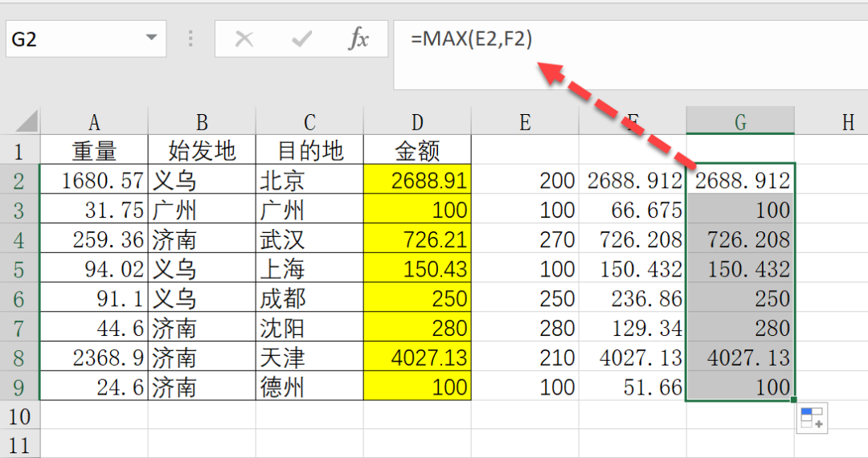The image size is (868, 458).
Task: Select destination cell 天津
Action: [x=309, y=358]
